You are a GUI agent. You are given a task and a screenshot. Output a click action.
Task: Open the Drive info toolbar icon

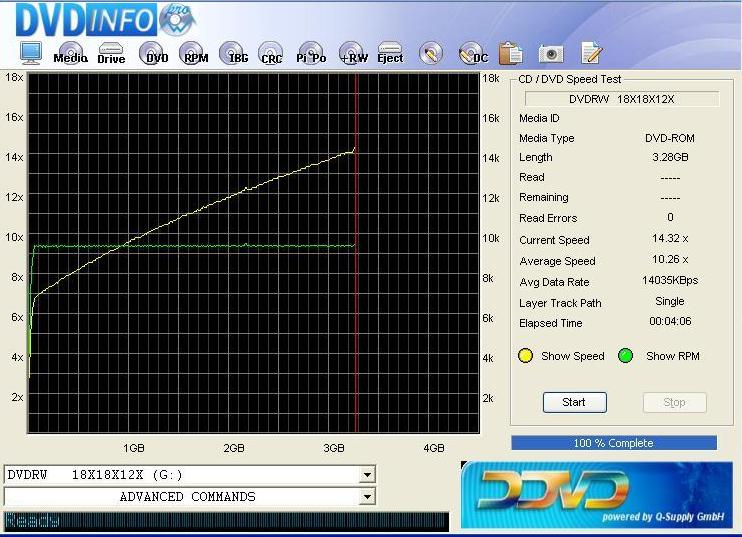tap(111, 53)
